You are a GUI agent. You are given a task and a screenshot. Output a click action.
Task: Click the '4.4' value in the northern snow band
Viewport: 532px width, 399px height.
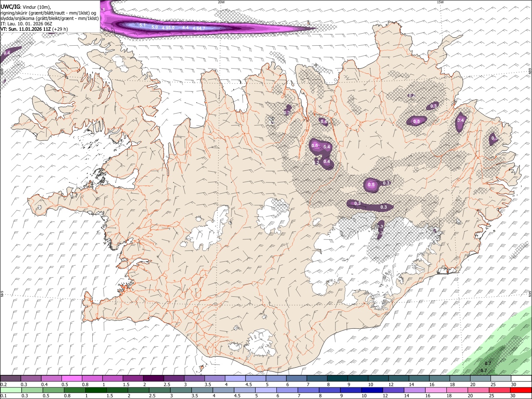[185, 27]
